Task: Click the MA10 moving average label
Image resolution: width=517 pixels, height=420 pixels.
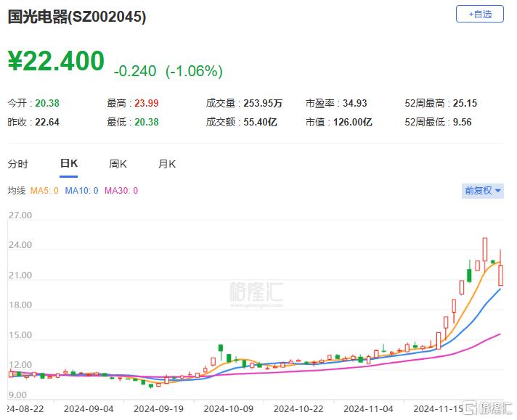Action: tap(81, 190)
